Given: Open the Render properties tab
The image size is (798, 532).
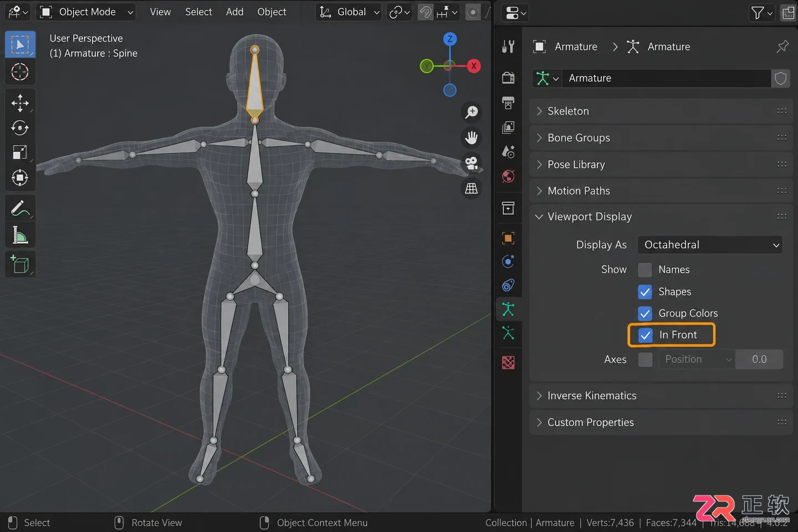Looking at the screenshot, I should click(508, 78).
